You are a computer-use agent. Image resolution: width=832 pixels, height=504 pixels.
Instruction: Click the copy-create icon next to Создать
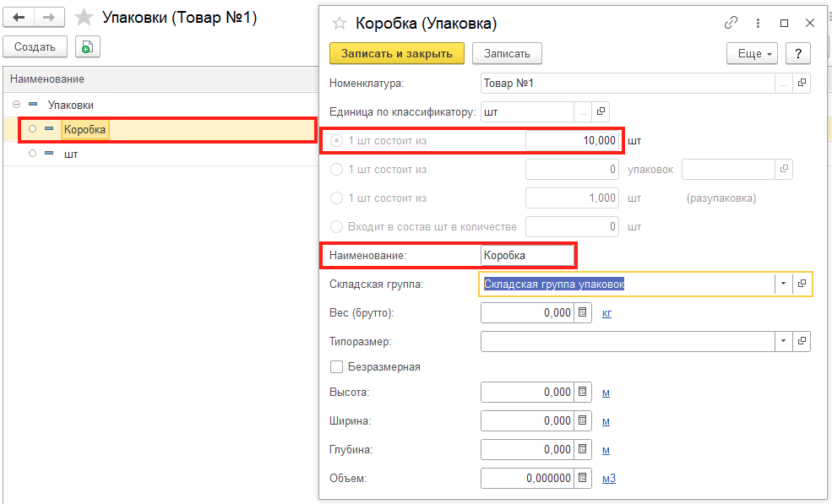[88, 46]
